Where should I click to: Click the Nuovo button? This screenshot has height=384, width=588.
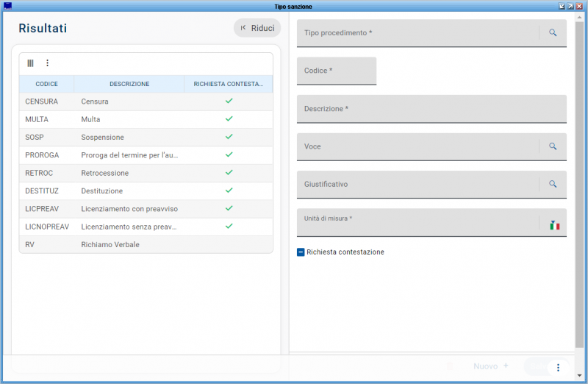pyautogui.click(x=491, y=366)
